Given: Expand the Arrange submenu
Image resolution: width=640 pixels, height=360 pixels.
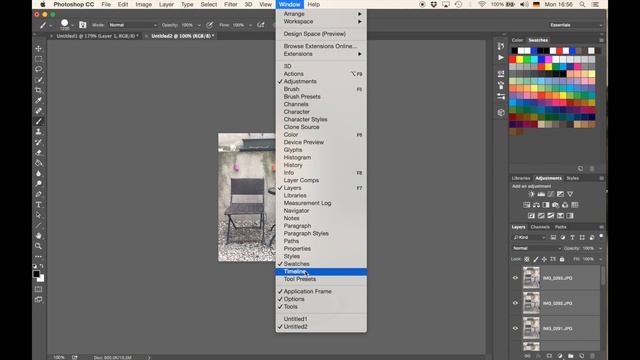Looking at the screenshot, I should point(321,14).
